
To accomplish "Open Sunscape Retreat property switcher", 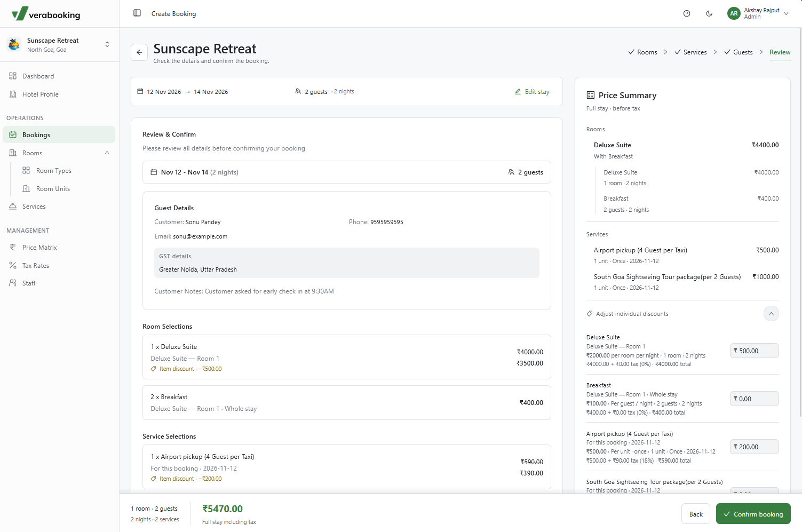I will 59,45.
